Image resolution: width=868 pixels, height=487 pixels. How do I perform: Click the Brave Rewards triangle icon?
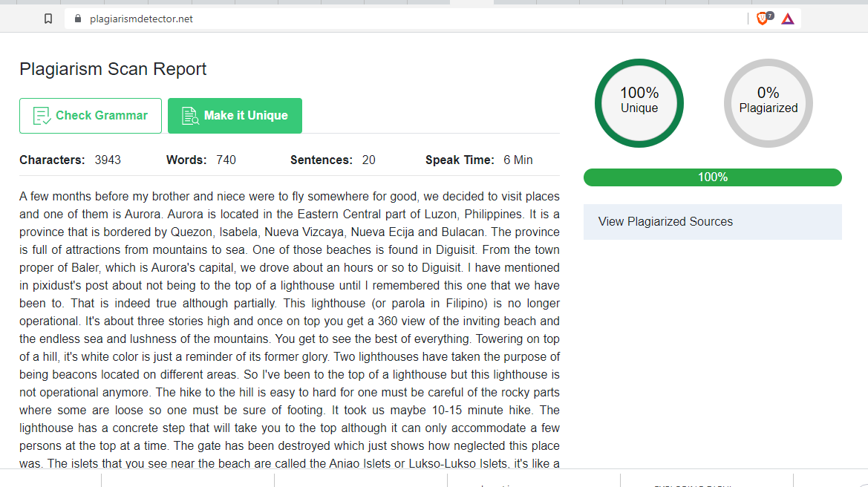coord(788,19)
